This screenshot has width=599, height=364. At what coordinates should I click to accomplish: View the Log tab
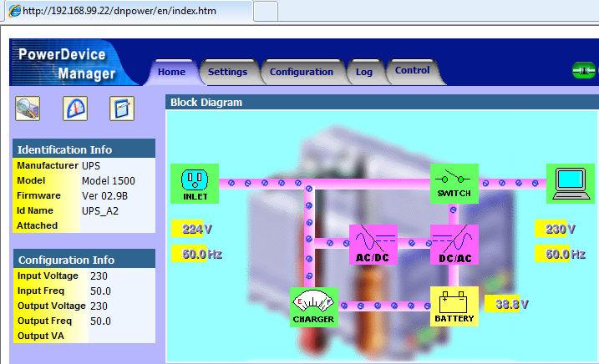click(363, 72)
